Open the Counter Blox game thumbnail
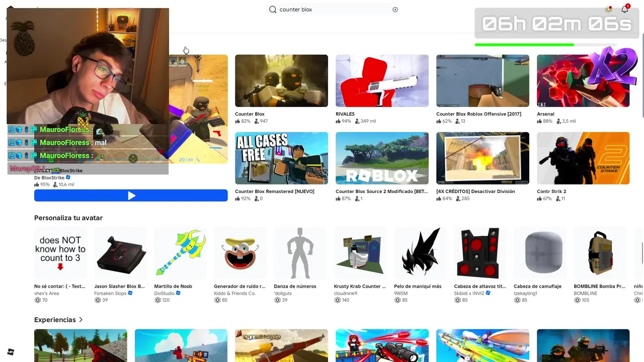 (x=281, y=80)
